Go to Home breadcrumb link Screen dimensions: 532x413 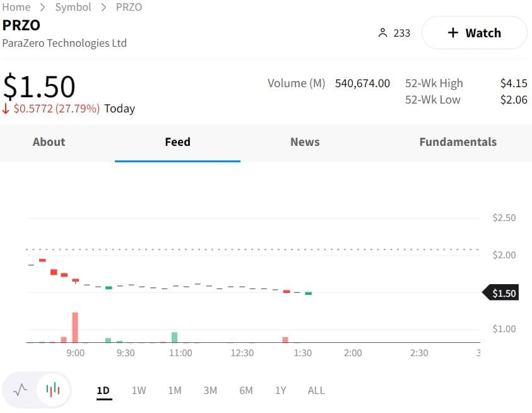point(16,7)
